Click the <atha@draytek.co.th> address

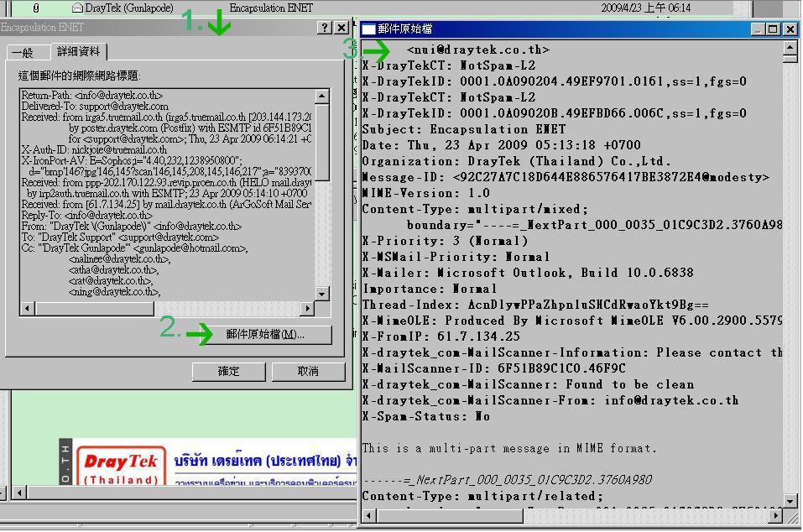[113, 270]
